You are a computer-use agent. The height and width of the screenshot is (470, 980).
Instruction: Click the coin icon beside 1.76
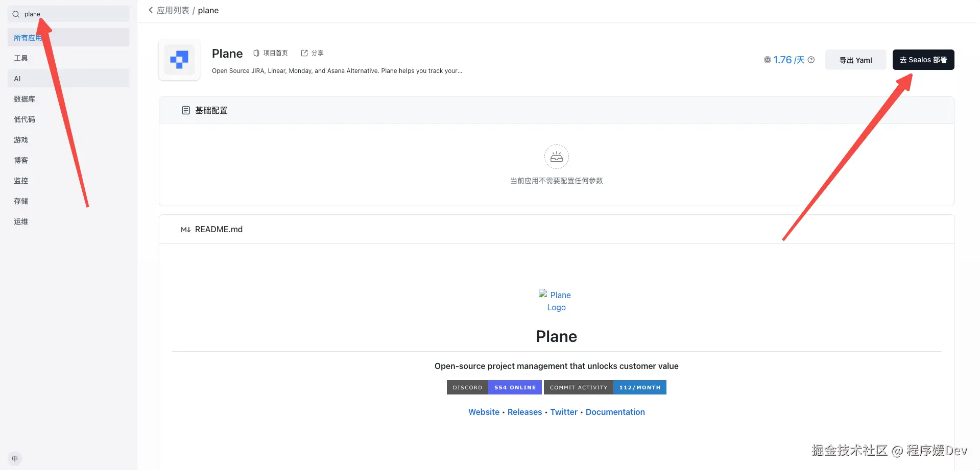click(767, 60)
